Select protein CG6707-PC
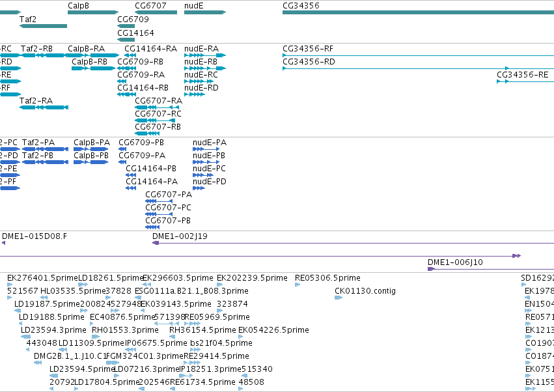 [x=168, y=208]
